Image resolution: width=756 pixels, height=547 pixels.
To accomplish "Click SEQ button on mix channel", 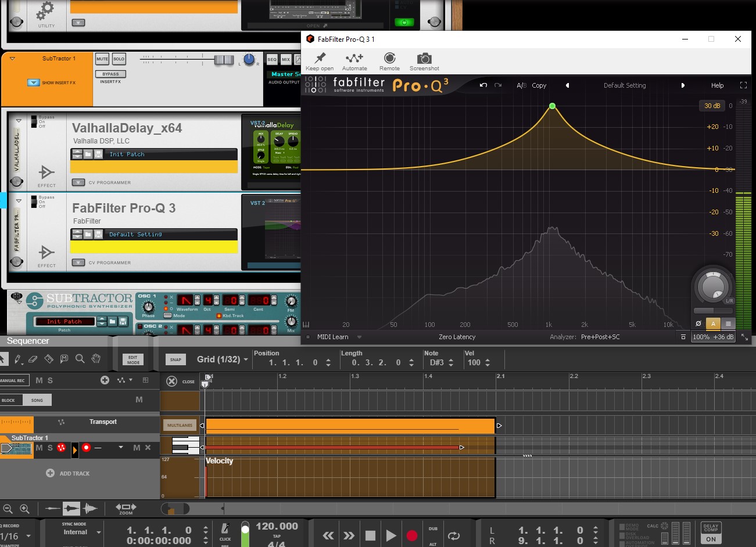I will pos(272,59).
